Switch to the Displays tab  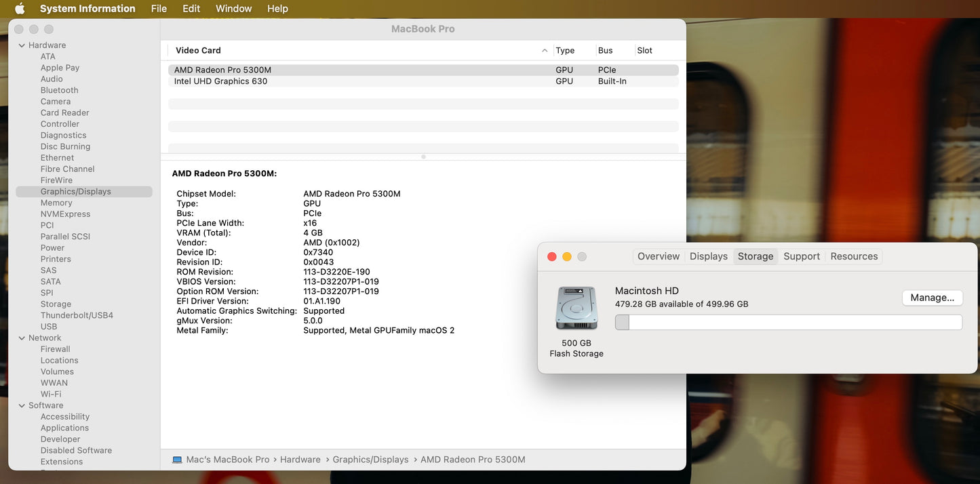point(708,256)
